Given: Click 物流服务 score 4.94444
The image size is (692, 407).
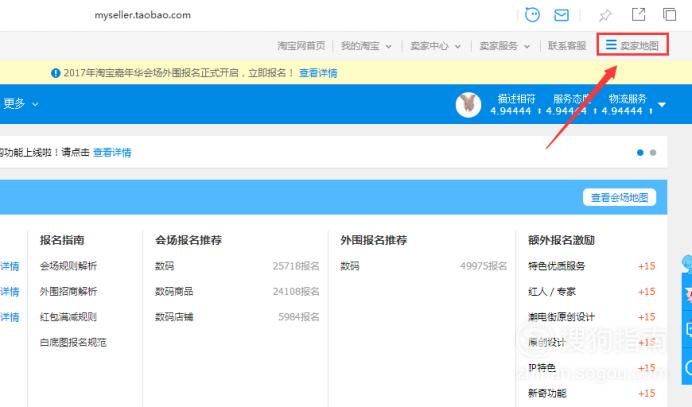Looking at the screenshot, I should (x=622, y=111).
